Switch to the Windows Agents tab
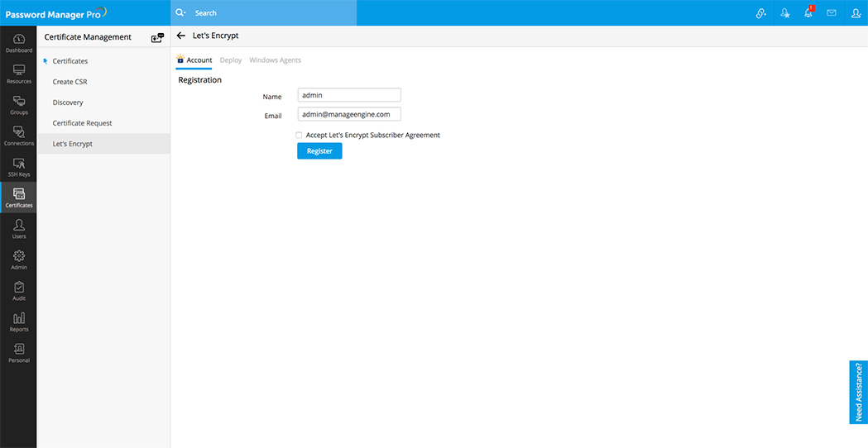The image size is (868, 448). click(275, 60)
